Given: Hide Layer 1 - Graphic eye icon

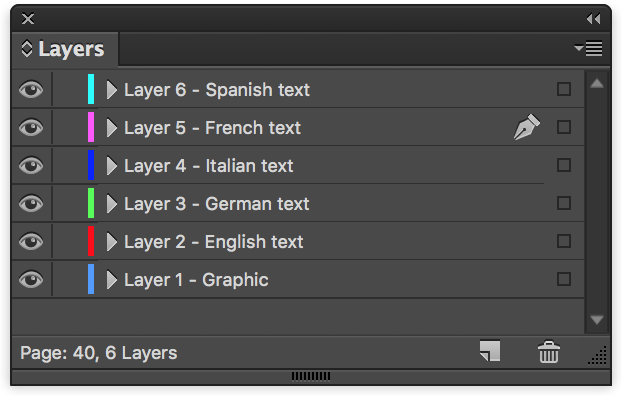Looking at the screenshot, I should pyautogui.click(x=32, y=280).
